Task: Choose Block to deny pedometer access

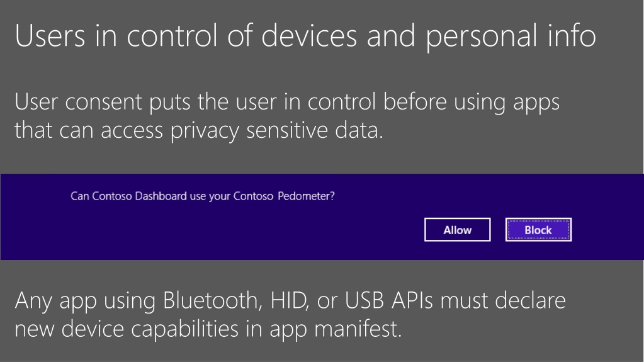Action: tap(538, 230)
